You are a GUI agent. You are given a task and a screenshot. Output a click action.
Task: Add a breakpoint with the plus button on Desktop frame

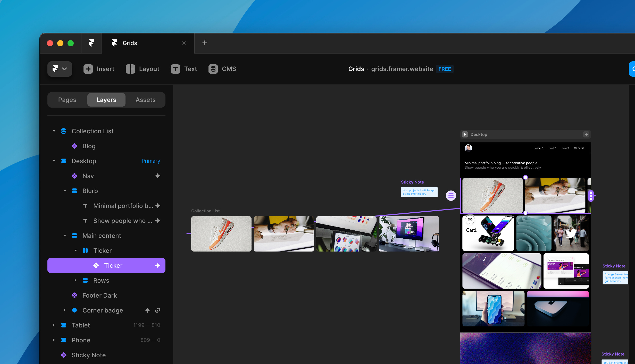point(586,134)
